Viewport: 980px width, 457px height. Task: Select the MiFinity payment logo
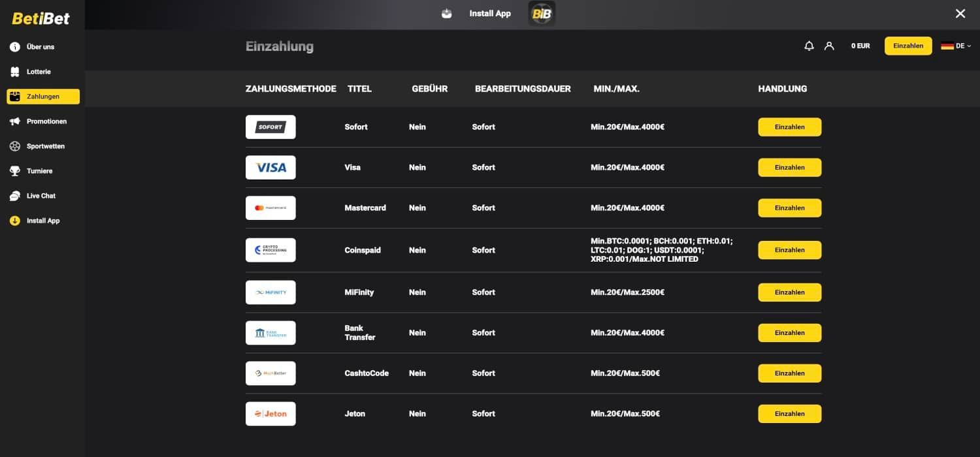tap(270, 292)
